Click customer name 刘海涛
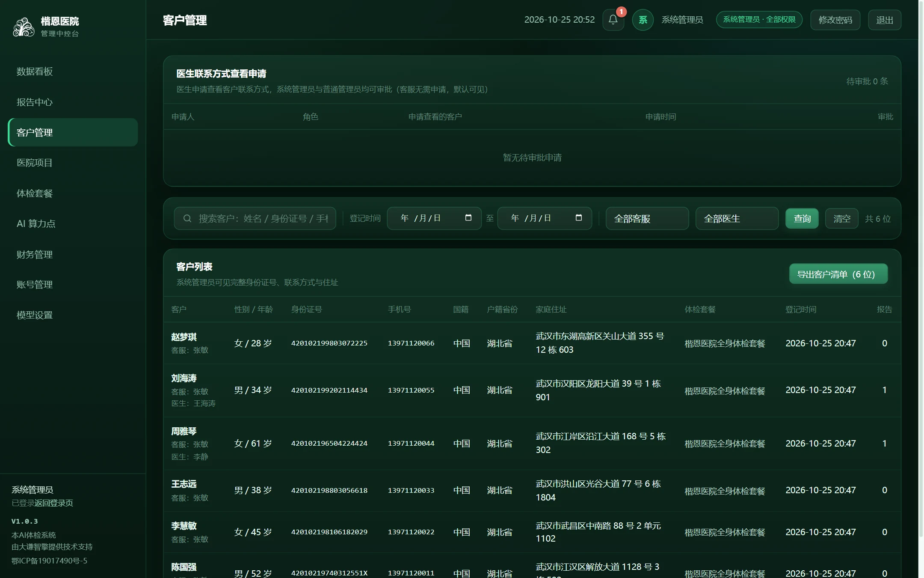The height and width of the screenshot is (578, 924). click(x=184, y=378)
